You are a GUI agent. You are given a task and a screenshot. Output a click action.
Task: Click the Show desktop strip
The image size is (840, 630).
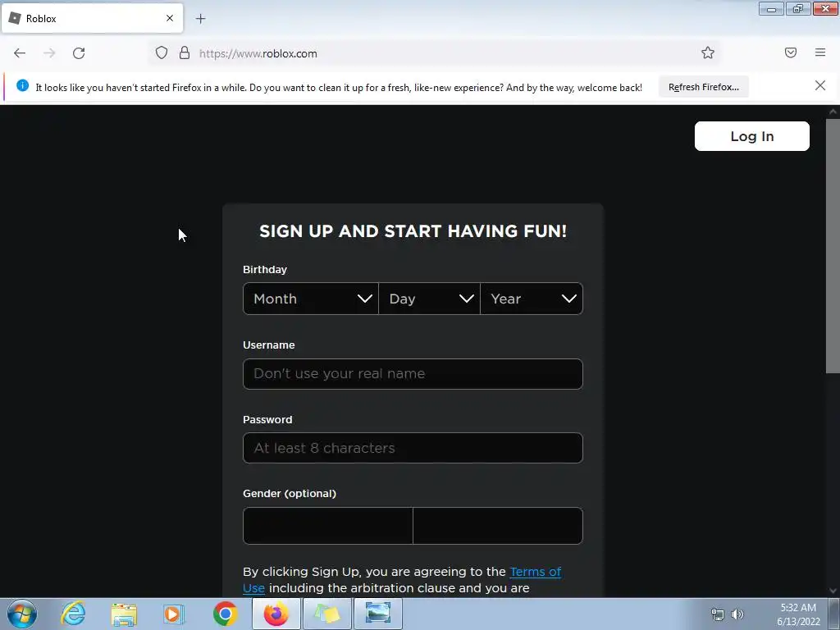834,614
